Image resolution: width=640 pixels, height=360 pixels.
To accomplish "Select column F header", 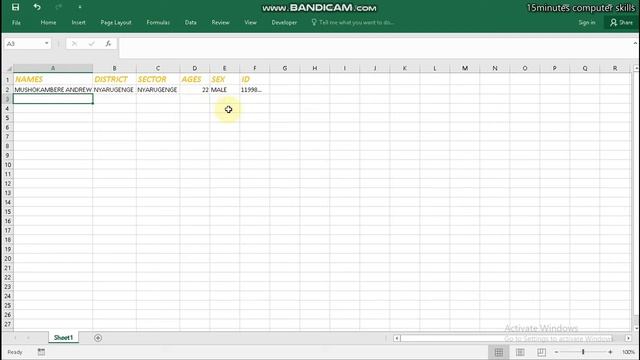I will [x=255, y=68].
